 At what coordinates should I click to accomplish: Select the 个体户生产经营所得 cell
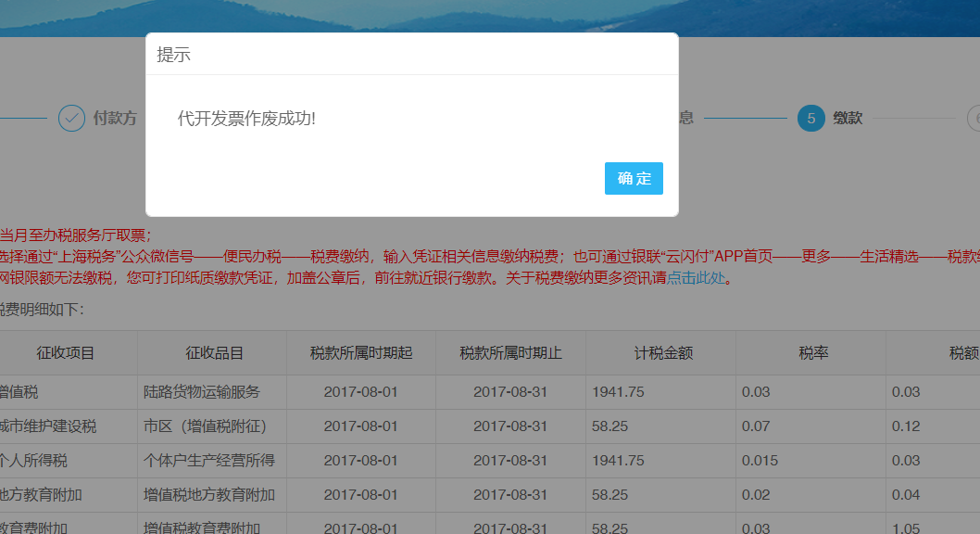point(208,461)
